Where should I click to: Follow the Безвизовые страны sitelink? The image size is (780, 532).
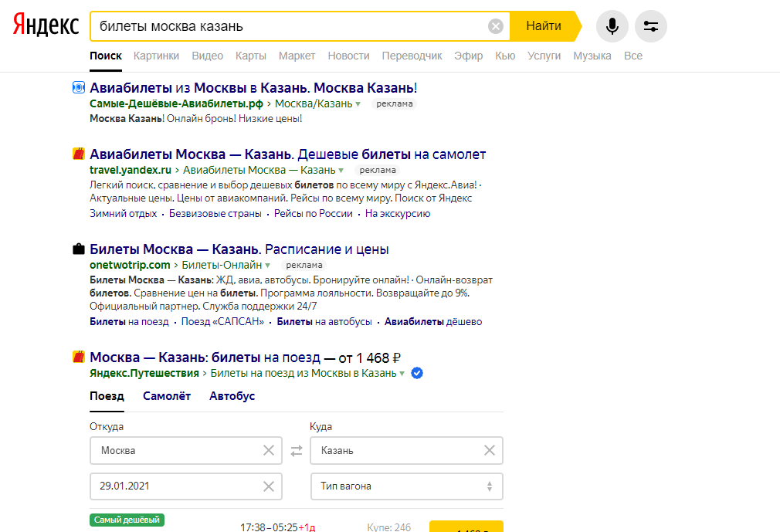coord(215,213)
